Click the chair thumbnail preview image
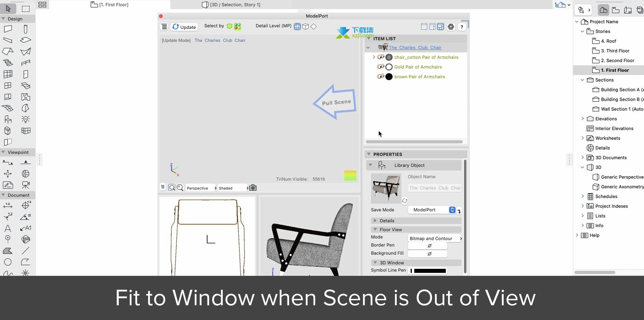The width and height of the screenshot is (644, 320). pos(385,188)
